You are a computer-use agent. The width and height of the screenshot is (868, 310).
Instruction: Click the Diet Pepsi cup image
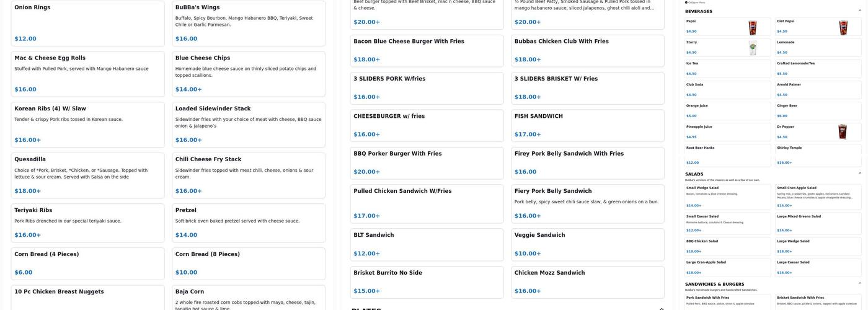click(843, 28)
